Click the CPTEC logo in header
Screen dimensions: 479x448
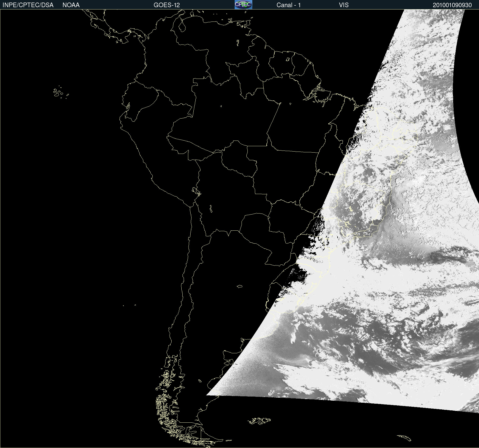[x=243, y=5]
